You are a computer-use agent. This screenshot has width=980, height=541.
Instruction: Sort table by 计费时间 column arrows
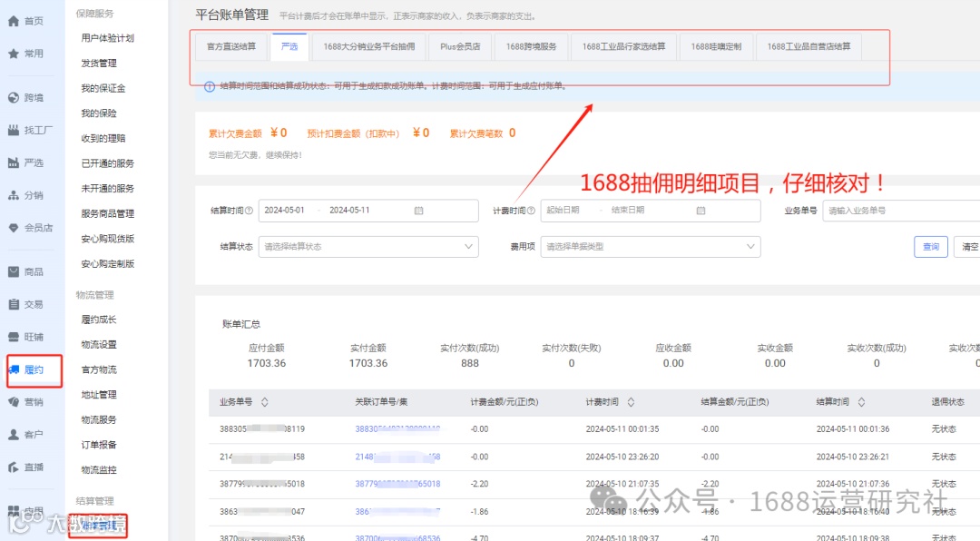tap(631, 402)
